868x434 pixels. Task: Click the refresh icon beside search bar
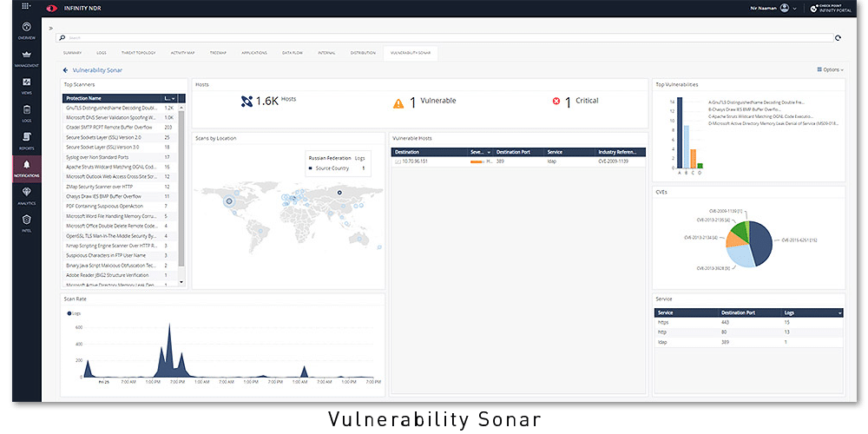(x=838, y=37)
